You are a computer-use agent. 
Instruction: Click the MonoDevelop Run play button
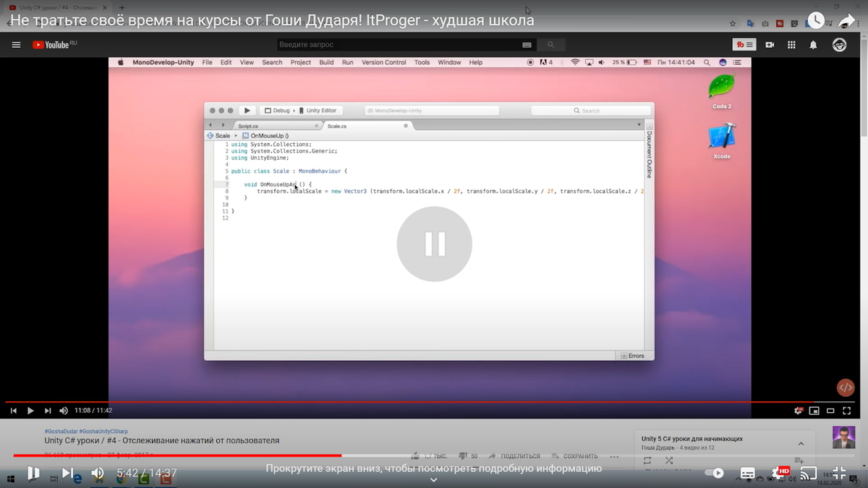click(x=247, y=111)
